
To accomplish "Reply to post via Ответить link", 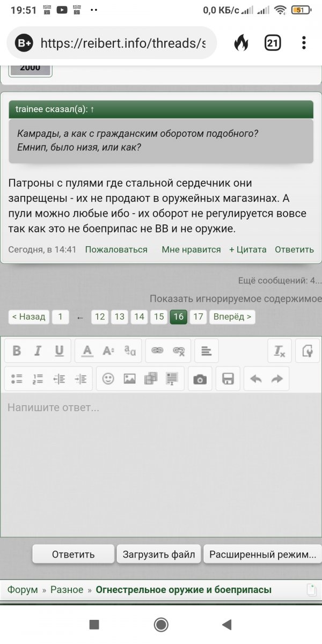I will 294,250.
